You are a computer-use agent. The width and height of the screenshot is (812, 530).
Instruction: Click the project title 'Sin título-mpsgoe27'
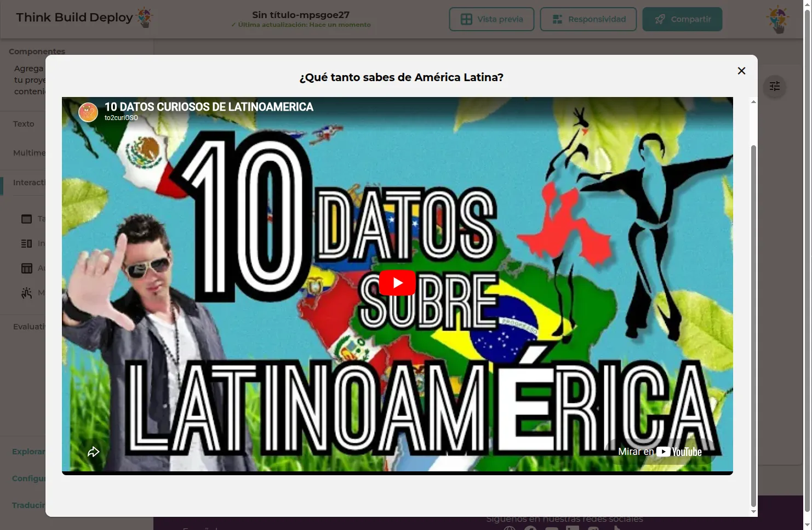point(301,15)
